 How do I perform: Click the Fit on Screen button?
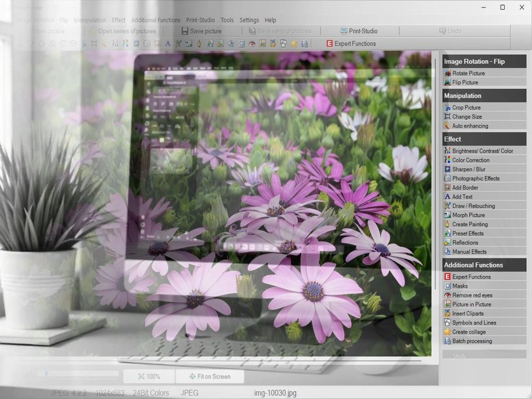(x=210, y=376)
